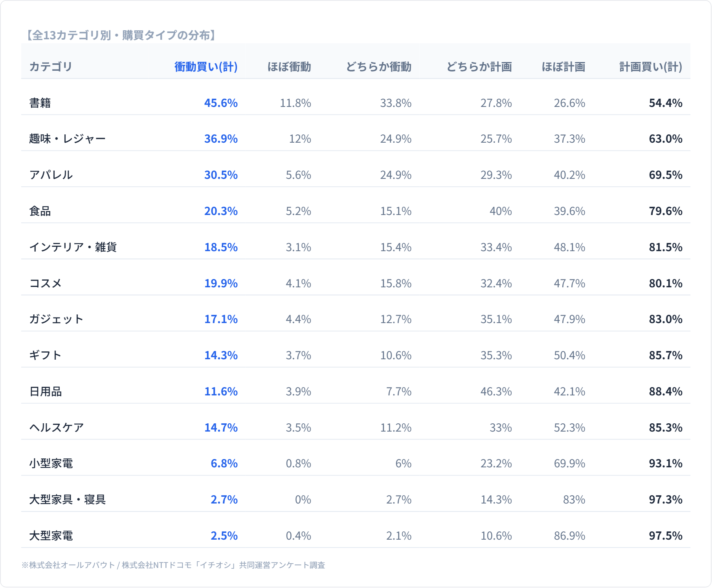Select the どちらか衝動 column header
This screenshot has width=712, height=588.
(378, 67)
